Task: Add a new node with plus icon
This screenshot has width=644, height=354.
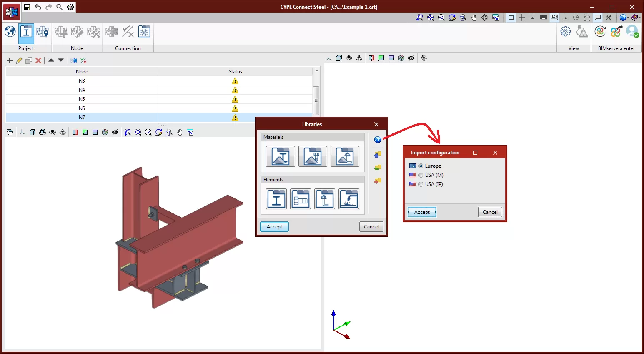Action: [10, 60]
